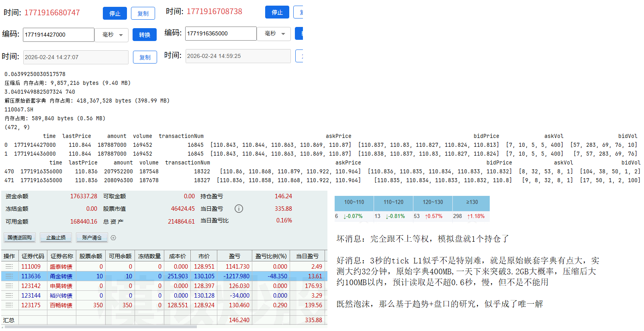
Task: Open the operation menu icon for 111009
Action: [9, 267]
